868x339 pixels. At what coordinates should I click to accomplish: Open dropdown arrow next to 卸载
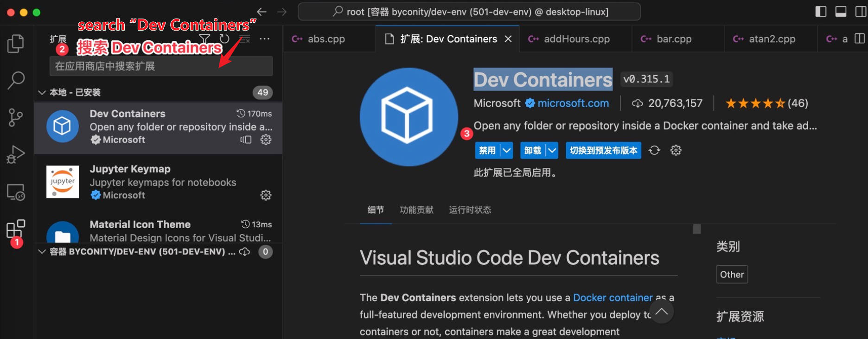(552, 150)
